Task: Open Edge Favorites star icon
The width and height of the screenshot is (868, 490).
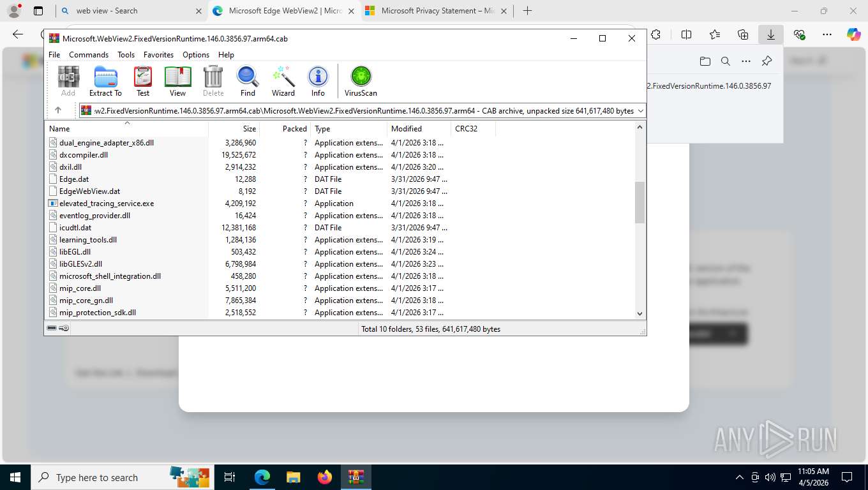Action: tap(715, 35)
